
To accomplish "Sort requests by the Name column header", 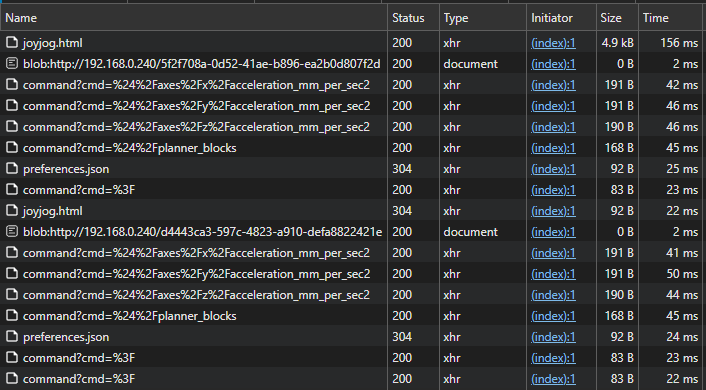I will click(194, 18).
